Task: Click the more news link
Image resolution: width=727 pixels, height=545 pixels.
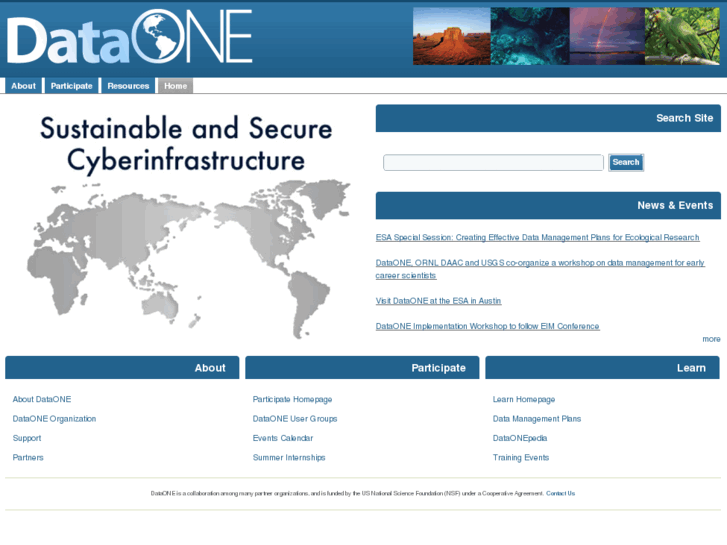Action: 711,339
